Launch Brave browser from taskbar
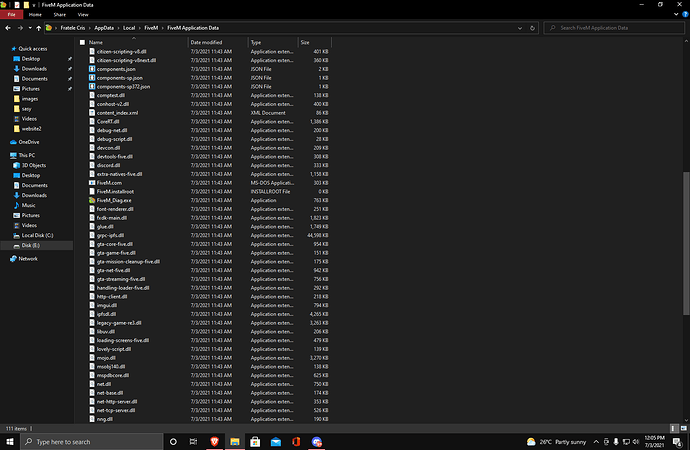The image size is (690, 450). point(213,441)
